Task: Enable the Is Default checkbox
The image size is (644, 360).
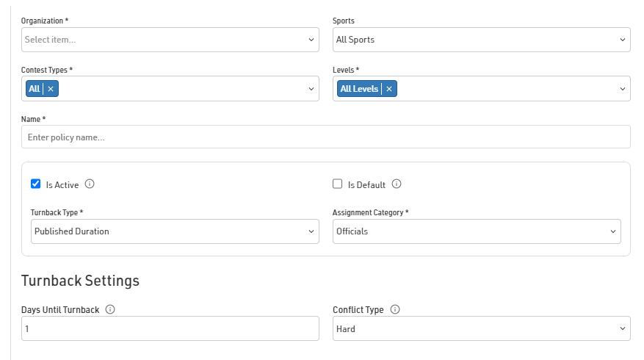Action: pyautogui.click(x=338, y=184)
